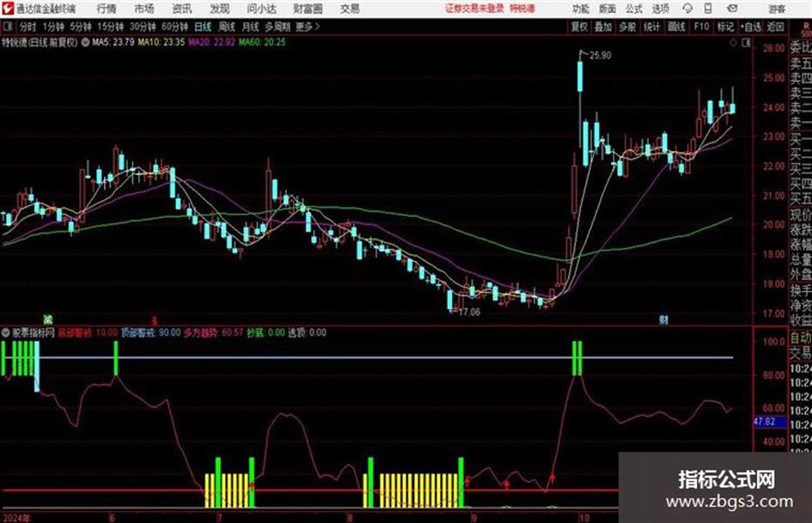Click the 通达信 red logo icon
This screenshot has height=523, width=812.
click(8, 9)
